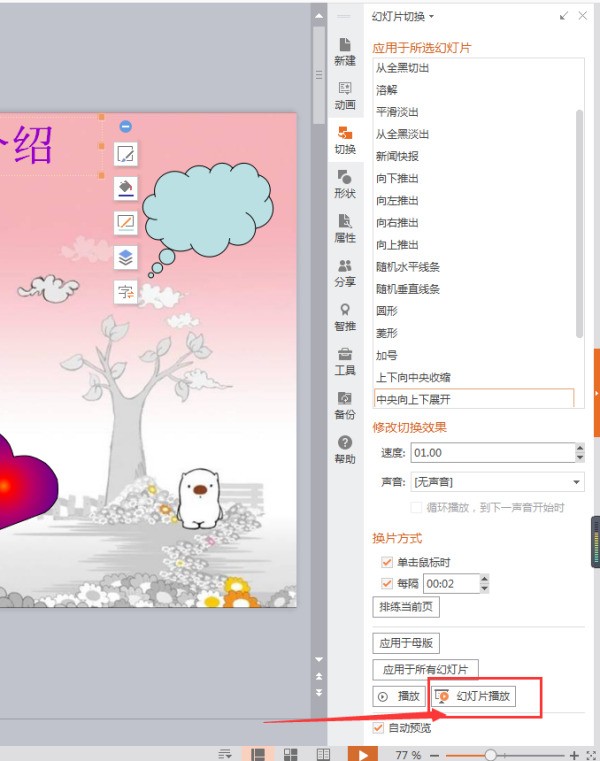Viewport: 600px width, 761px height.
Task: Open the 声音 sound dropdown
Action: [x=576, y=482]
